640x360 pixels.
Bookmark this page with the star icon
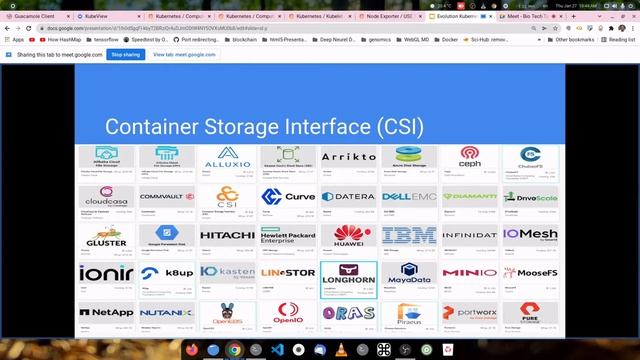555,28
